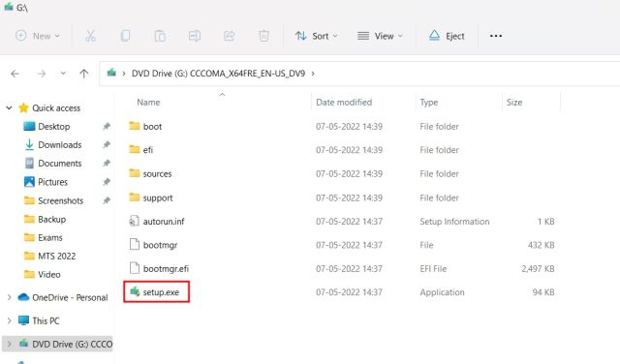Screen dimensions: 620x364
Task: Open Exams folder in Quick access
Action: click(x=50, y=237)
